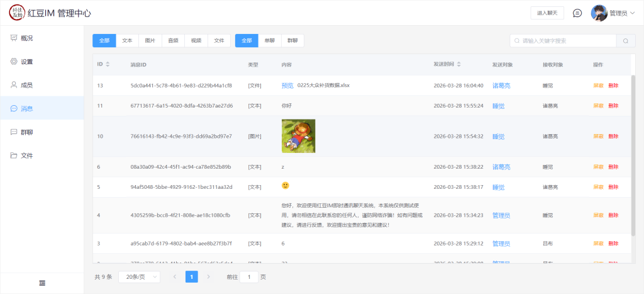The image size is (644, 294).
Task: Select the 文件 type filter tab
Action: click(x=219, y=41)
